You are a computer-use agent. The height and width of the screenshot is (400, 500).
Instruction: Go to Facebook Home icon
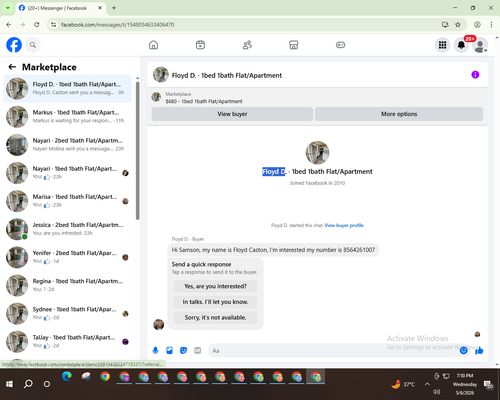(153, 45)
